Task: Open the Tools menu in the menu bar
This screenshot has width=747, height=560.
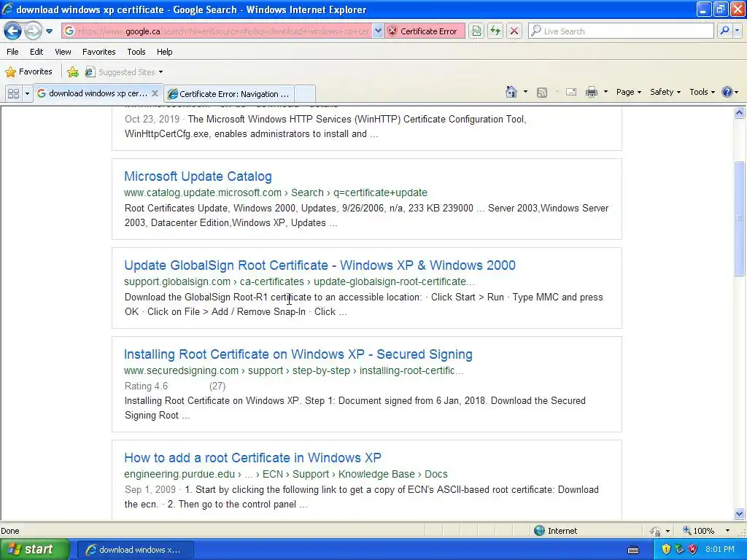Action: [x=136, y=52]
